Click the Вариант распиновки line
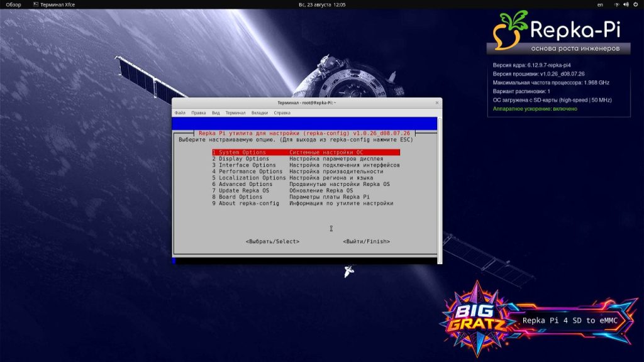Viewport: 644px width, 362px height. [521, 91]
